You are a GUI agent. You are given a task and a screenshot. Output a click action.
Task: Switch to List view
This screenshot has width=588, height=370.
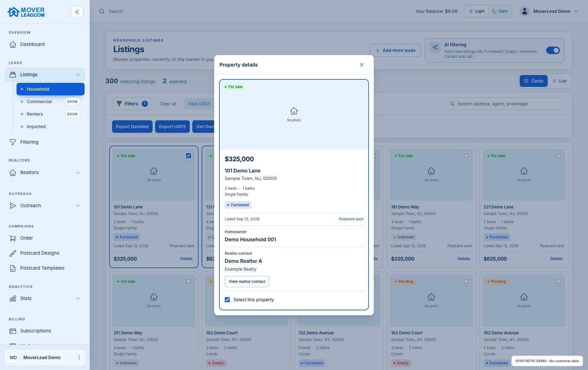click(559, 81)
